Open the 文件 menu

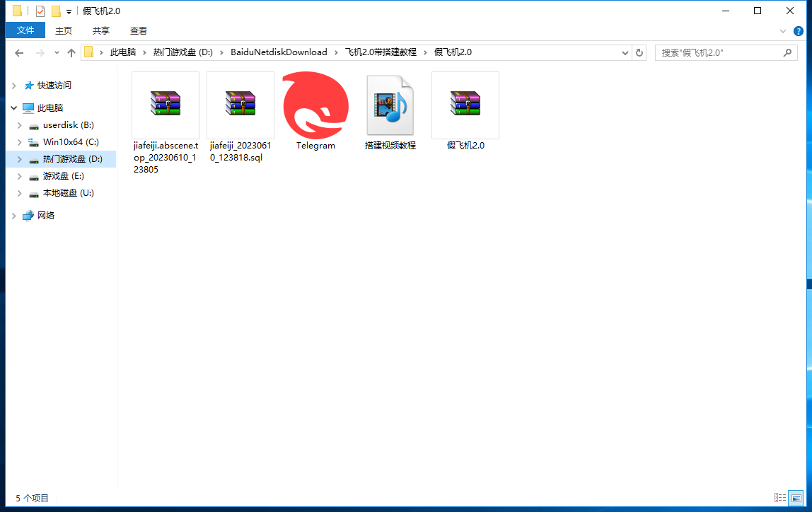pyautogui.click(x=25, y=30)
